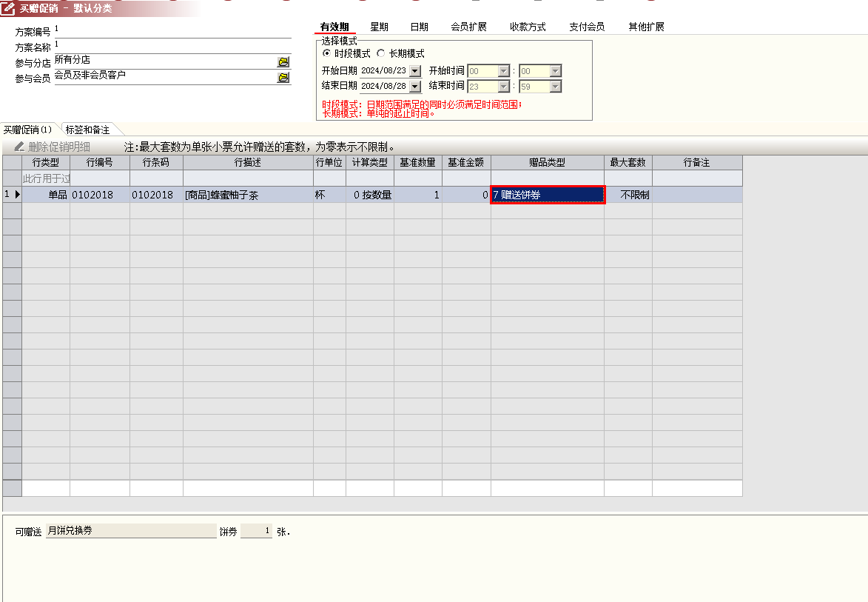Screen dimensions: 868x602
Task: Open the 其他扩展 tab
Action: coord(646,27)
